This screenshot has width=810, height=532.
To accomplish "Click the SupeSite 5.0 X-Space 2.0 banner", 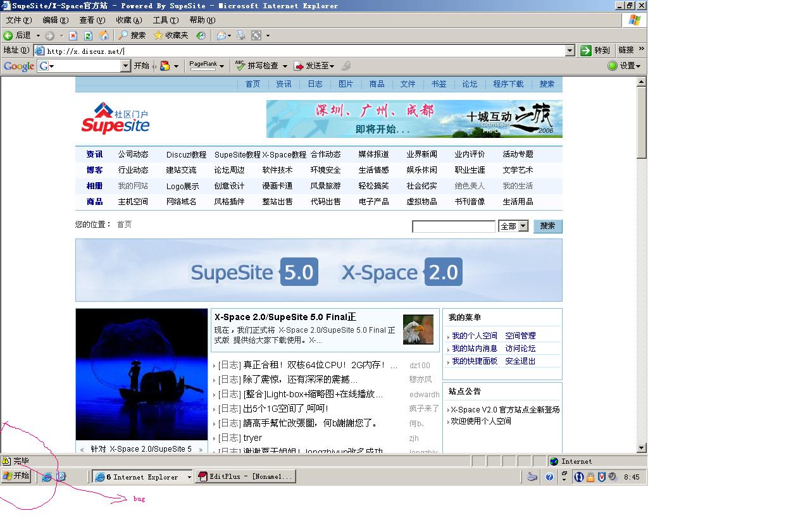I will click(319, 270).
